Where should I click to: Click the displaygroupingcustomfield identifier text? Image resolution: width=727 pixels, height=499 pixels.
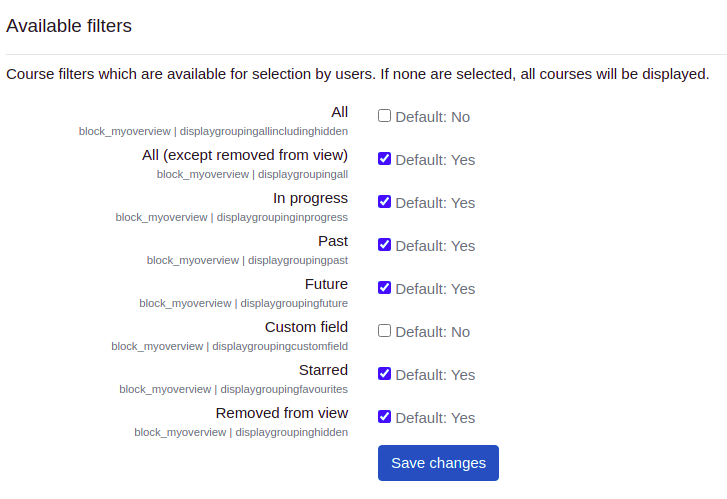tap(280, 346)
